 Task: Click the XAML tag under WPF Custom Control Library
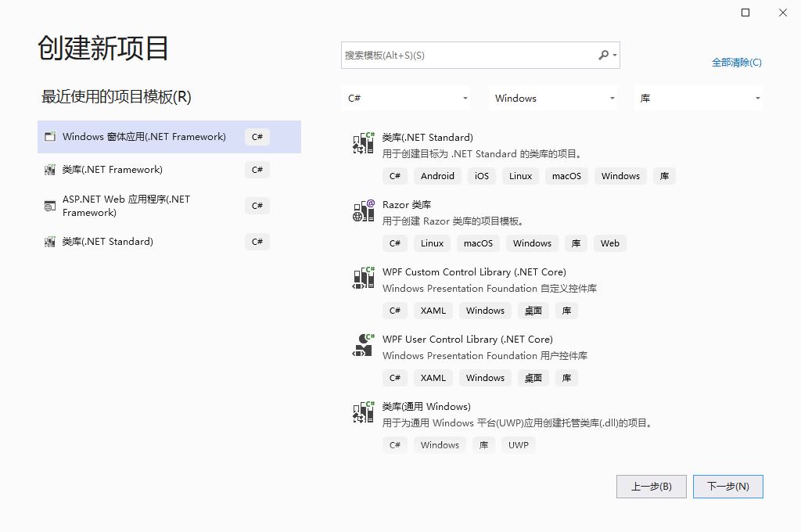tap(433, 311)
